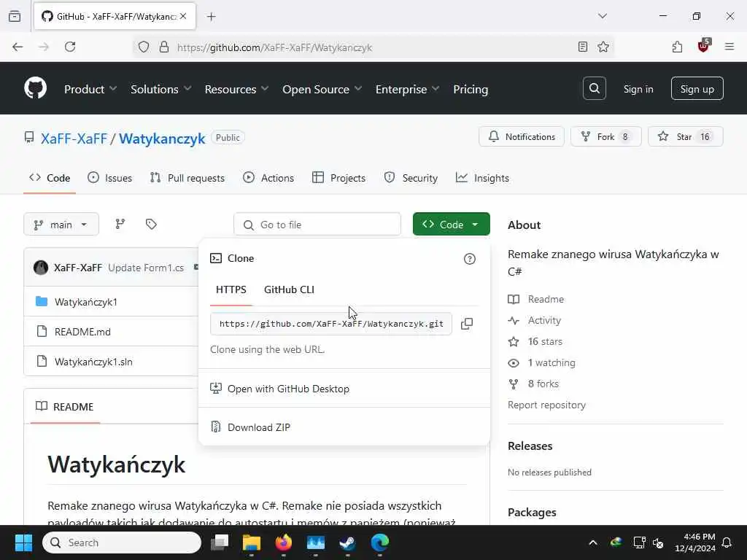Screen dimensions: 747x560
Task: Open the Watykańczyk1.sln file
Action: point(93,362)
